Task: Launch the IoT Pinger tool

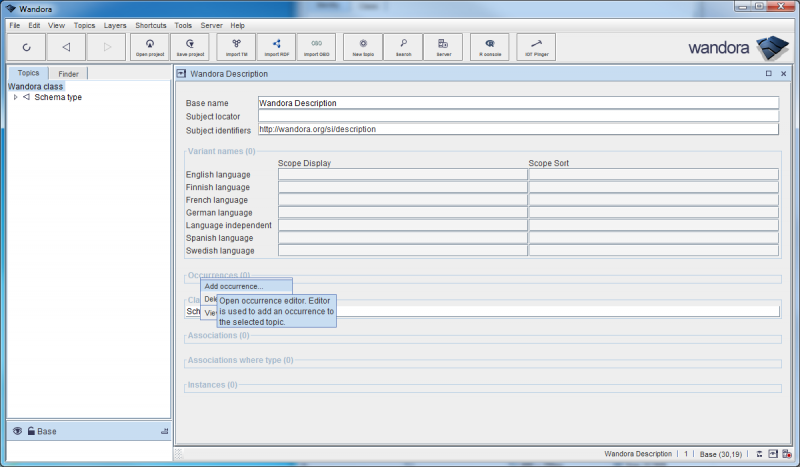Action: 536,47
